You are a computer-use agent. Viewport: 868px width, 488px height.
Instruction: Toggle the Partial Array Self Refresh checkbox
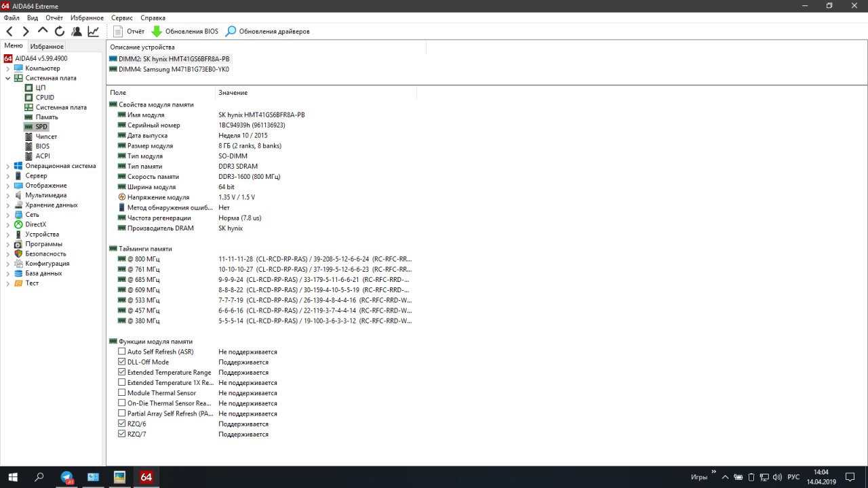122,413
